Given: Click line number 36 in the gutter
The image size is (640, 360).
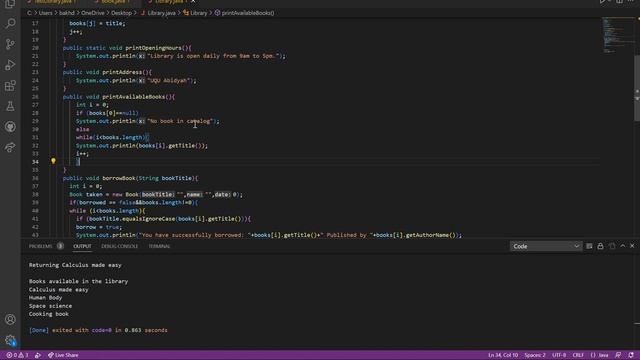Looking at the screenshot, I should pos(35,178).
